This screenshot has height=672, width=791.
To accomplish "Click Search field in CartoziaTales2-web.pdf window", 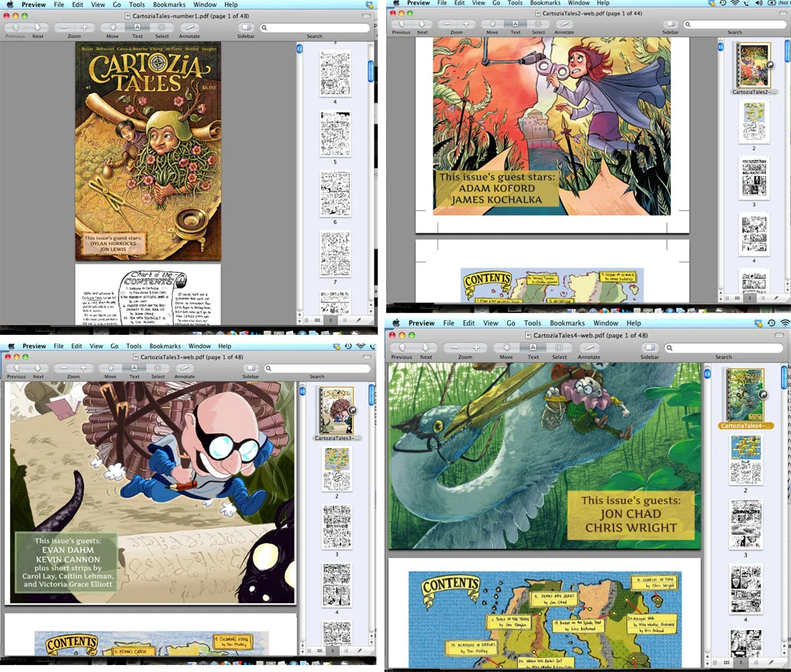I will pyautogui.click(x=735, y=24).
